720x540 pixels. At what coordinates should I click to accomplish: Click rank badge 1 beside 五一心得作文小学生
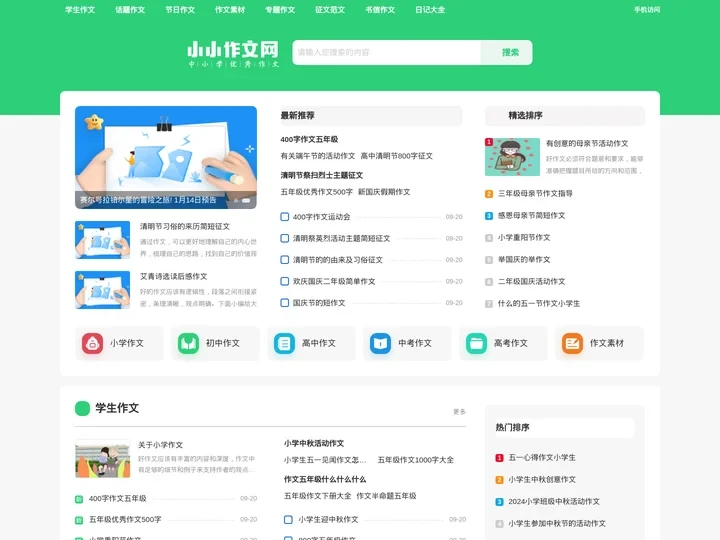[x=500, y=458]
